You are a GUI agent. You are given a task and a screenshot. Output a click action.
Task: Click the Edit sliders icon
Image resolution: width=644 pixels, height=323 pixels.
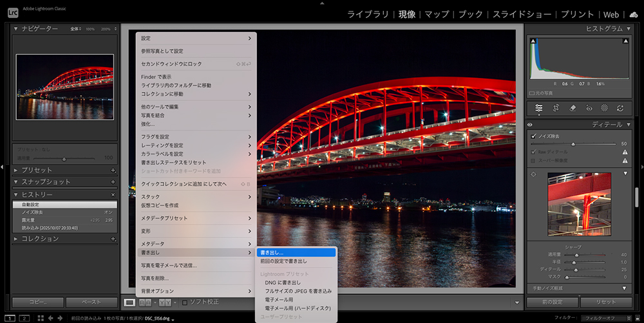[x=539, y=108]
